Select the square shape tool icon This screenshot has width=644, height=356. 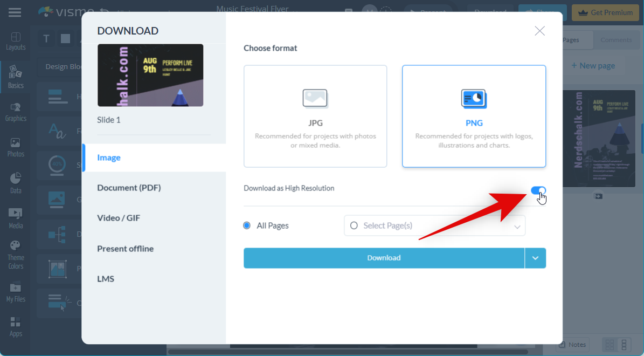(65, 39)
